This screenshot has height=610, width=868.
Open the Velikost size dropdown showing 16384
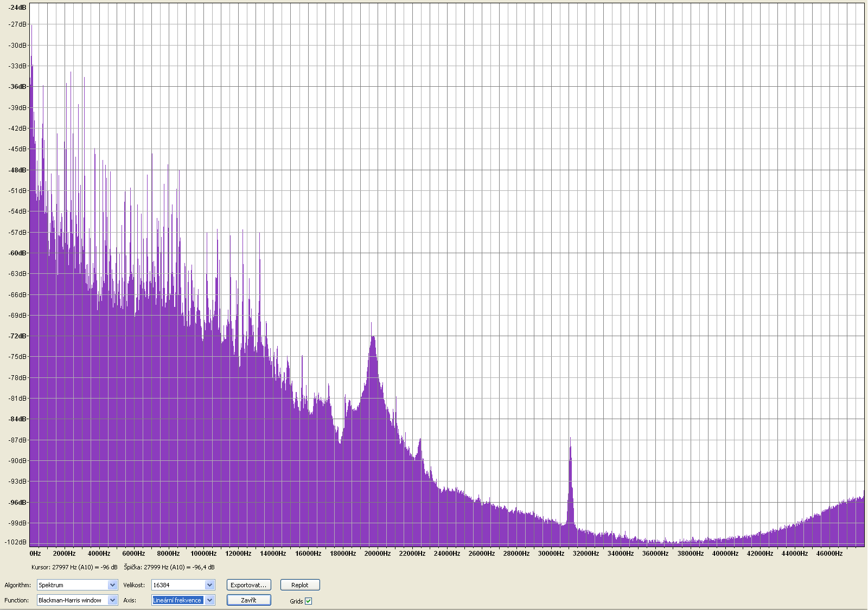coord(183,585)
